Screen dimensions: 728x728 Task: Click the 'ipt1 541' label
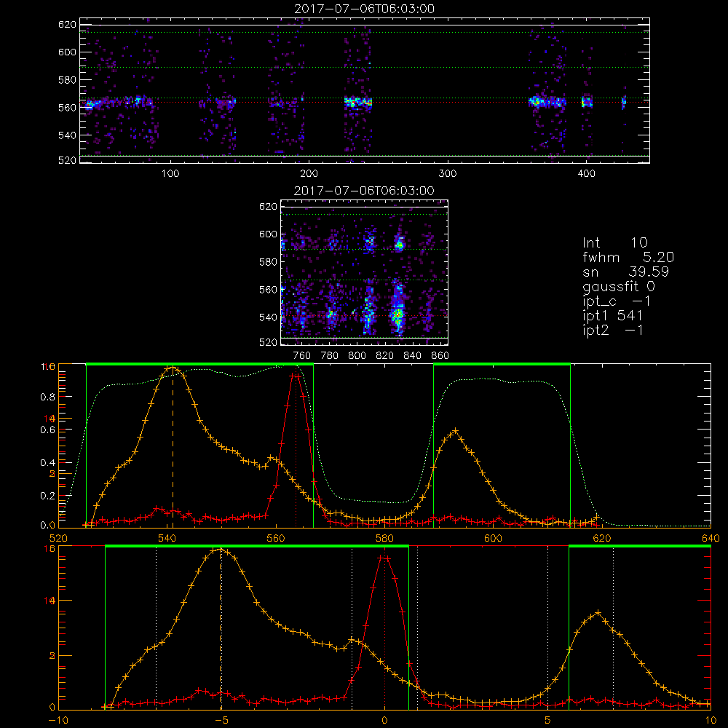tap(613, 316)
